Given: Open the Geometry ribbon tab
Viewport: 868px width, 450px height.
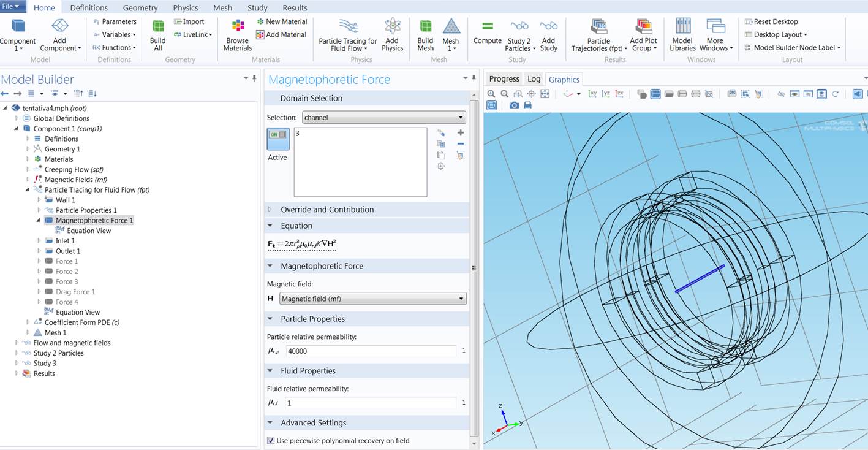Looking at the screenshot, I should coord(140,8).
